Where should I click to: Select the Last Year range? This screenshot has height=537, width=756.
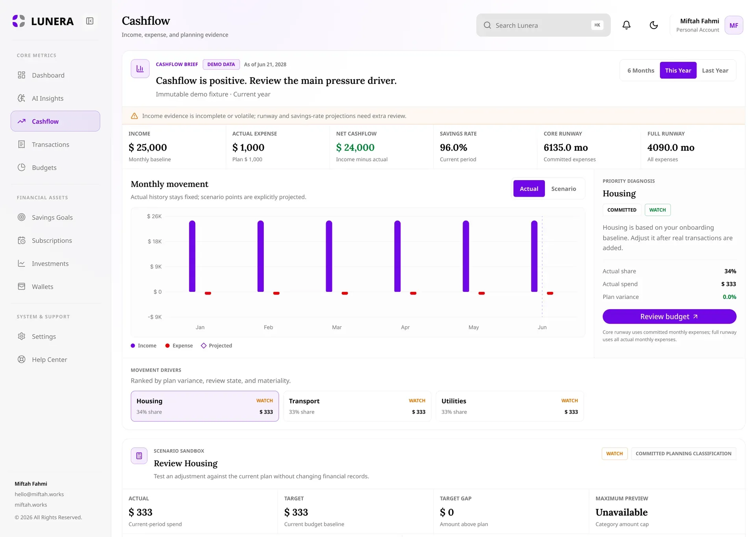[x=715, y=70]
